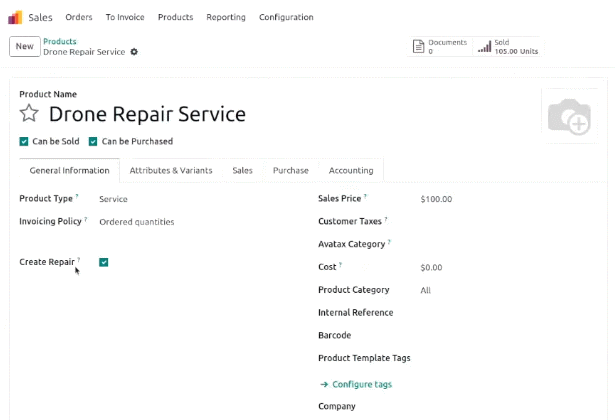This screenshot has width=615, height=420.
Task: Open the gear actions menu beside Drone Repair Service
Action: [x=134, y=52]
